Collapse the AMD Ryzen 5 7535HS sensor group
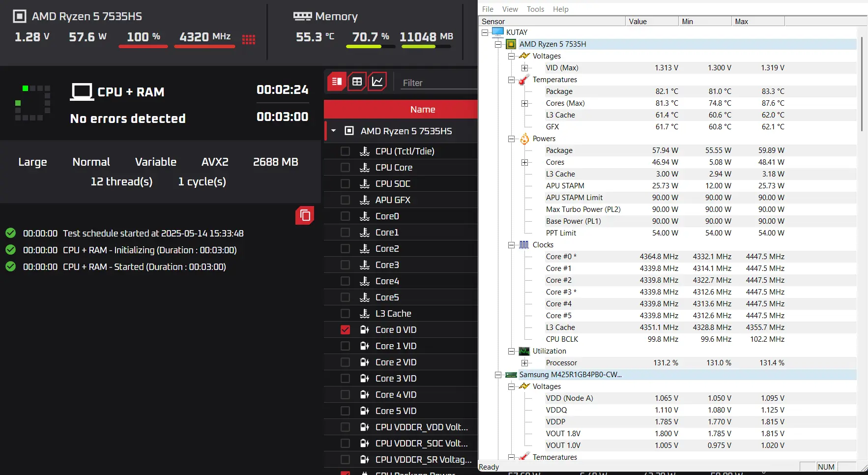Viewport: 868px width, 475px height. click(334, 131)
